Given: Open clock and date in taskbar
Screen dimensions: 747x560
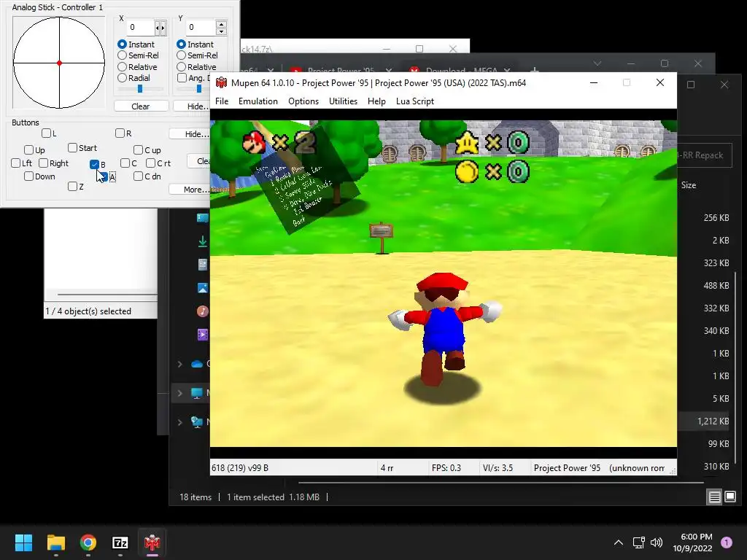Looking at the screenshot, I should click(x=692, y=542).
